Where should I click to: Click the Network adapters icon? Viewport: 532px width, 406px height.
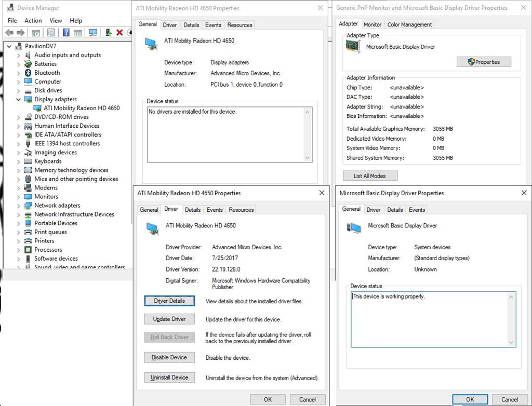coord(28,206)
